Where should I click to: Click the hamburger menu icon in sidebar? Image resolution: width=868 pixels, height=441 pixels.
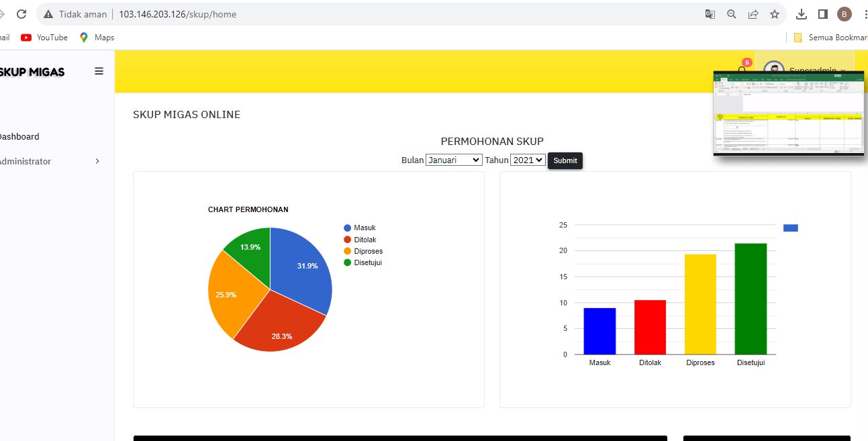(99, 71)
